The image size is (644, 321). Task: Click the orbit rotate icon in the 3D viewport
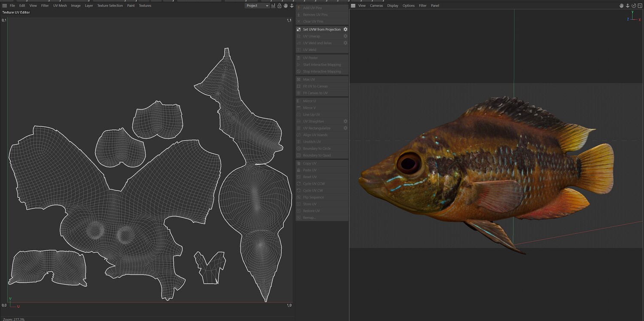click(634, 6)
